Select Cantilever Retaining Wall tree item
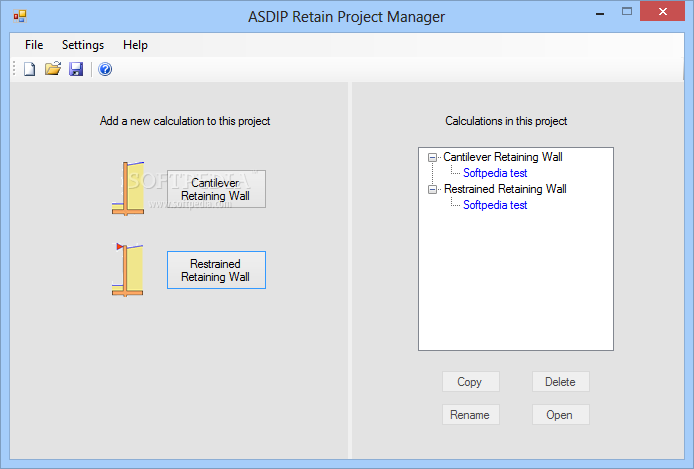The image size is (694, 469). pyautogui.click(x=503, y=157)
